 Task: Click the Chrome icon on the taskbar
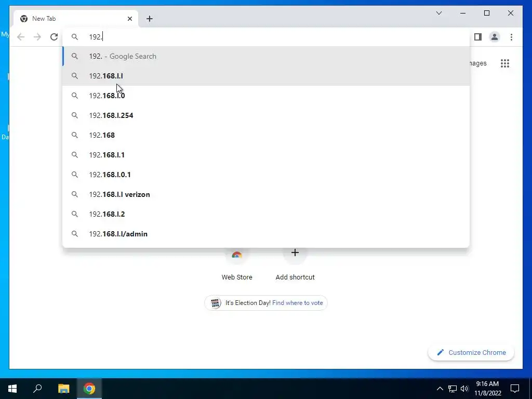pyautogui.click(x=89, y=389)
